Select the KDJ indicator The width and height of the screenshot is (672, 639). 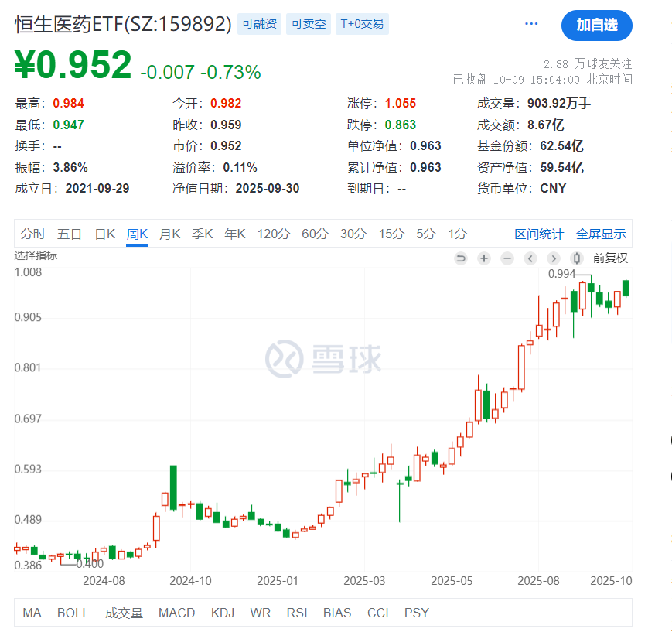(223, 613)
